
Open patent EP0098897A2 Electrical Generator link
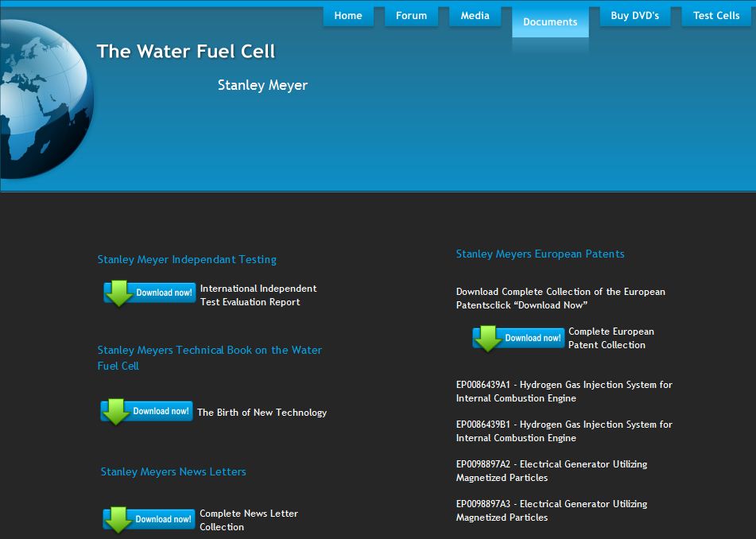[551, 471]
